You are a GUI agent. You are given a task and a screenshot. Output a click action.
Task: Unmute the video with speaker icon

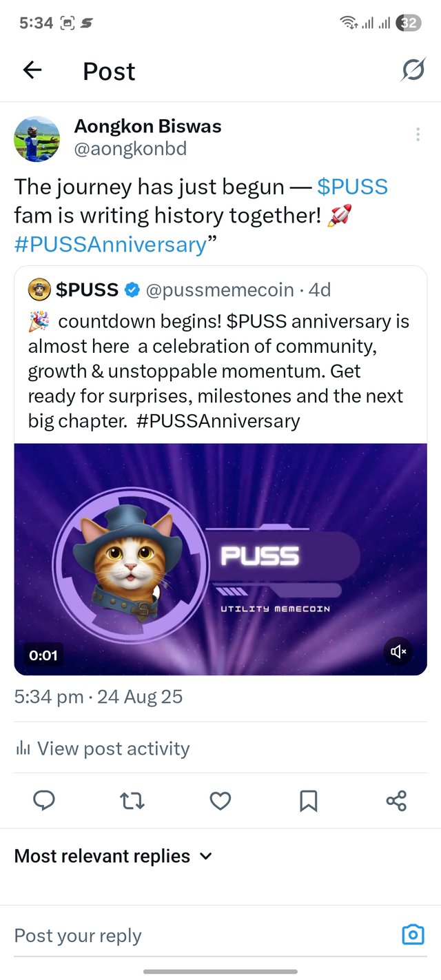coord(398,651)
